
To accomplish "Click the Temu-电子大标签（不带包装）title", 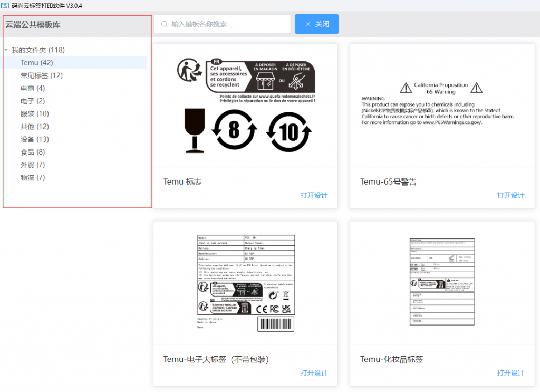I will point(216,359).
